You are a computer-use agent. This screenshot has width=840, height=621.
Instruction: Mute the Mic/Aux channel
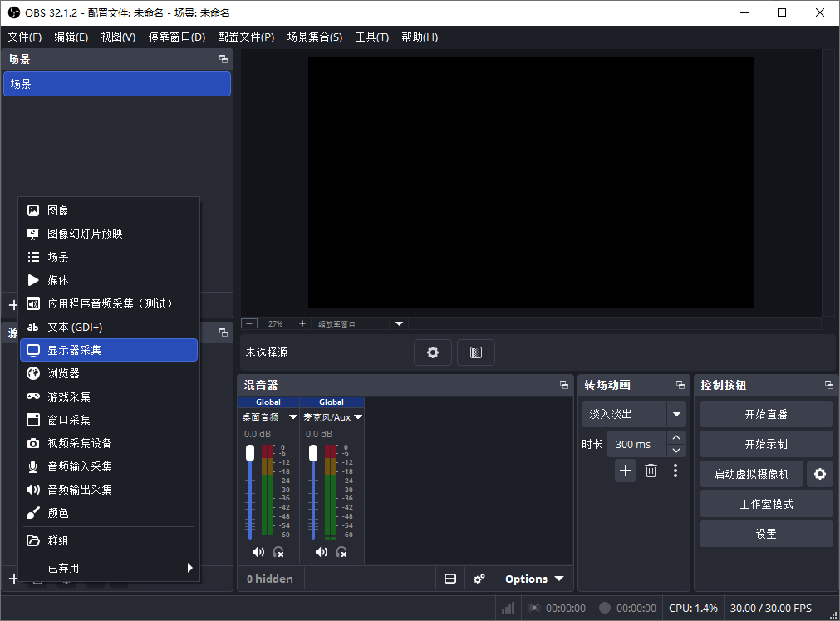pyautogui.click(x=322, y=552)
